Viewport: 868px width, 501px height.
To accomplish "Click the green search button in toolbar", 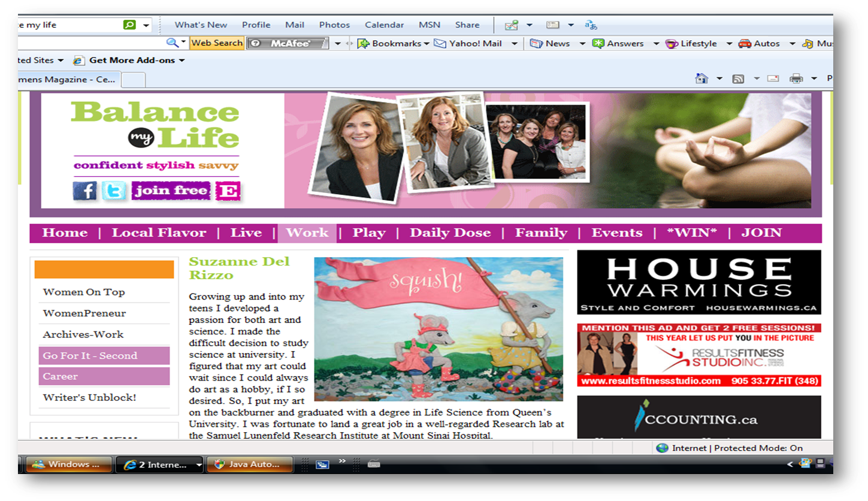I will [x=129, y=25].
